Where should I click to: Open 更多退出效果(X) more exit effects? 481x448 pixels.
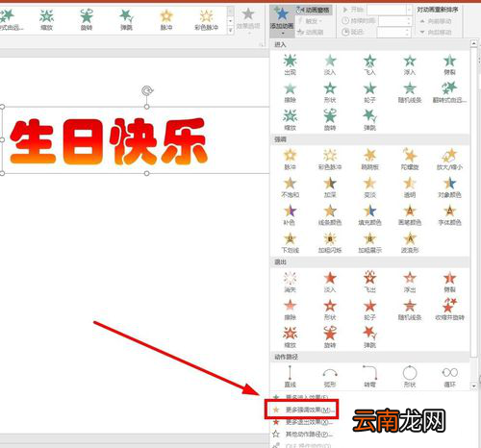pos(302,422)
